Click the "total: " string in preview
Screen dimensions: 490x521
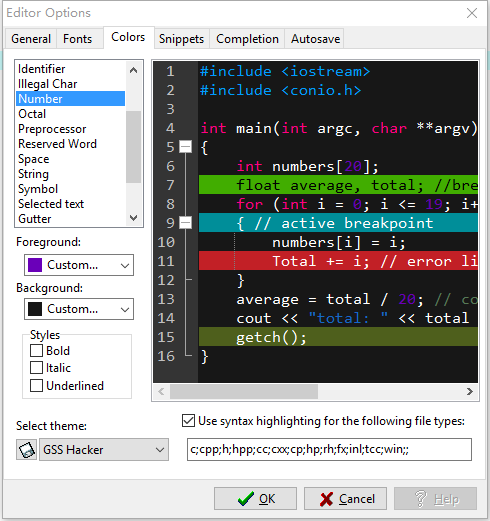[348, 318]
